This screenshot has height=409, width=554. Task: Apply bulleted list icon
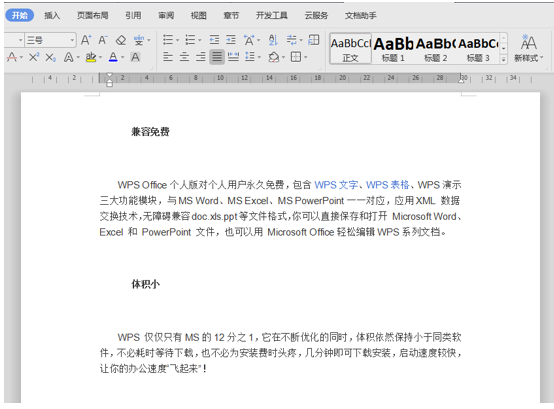pos(168,40)
